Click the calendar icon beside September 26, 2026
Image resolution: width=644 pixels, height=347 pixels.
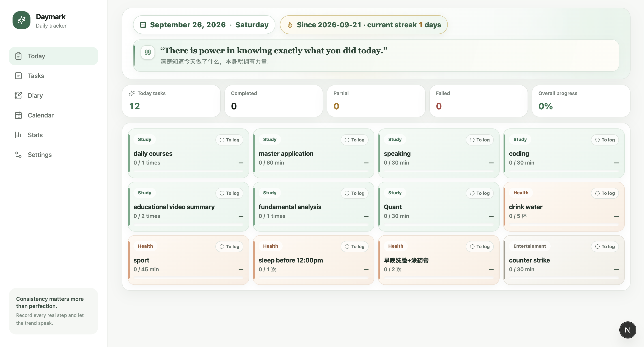coord(143,25)
